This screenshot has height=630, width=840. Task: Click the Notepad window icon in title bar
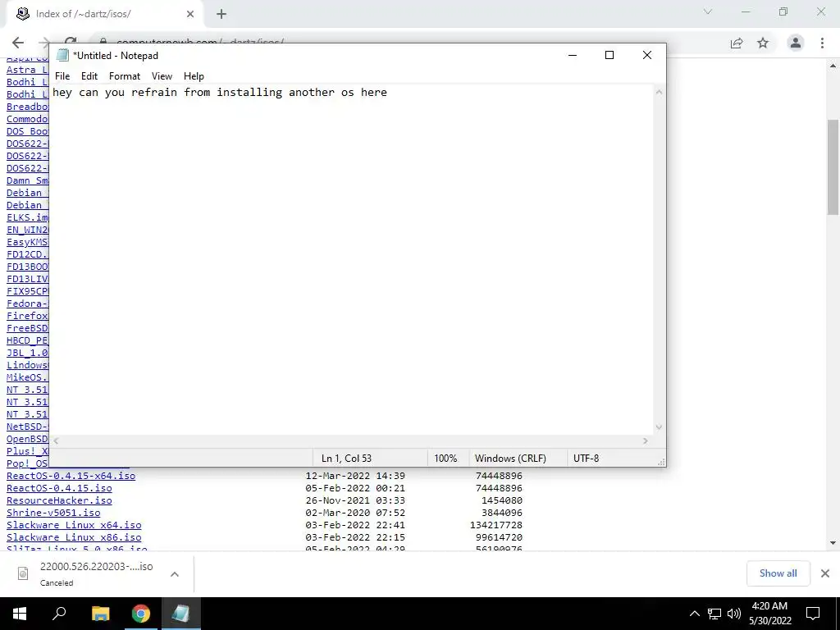63,55
